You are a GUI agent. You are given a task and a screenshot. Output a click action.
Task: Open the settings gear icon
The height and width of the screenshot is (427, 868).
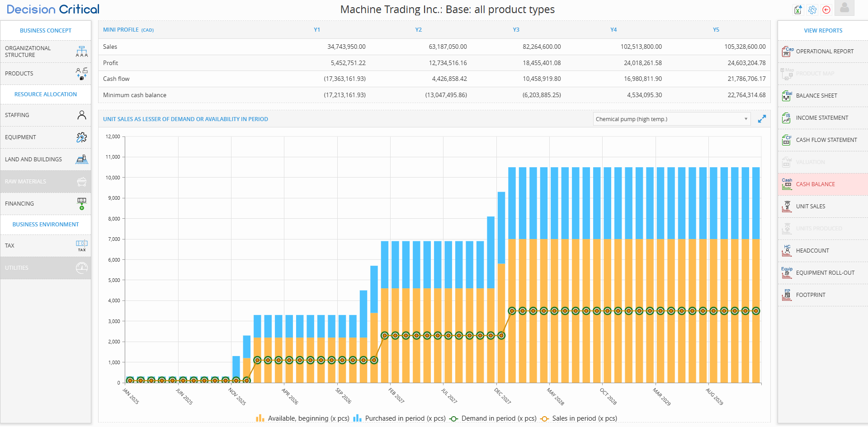tap(812, 10)
